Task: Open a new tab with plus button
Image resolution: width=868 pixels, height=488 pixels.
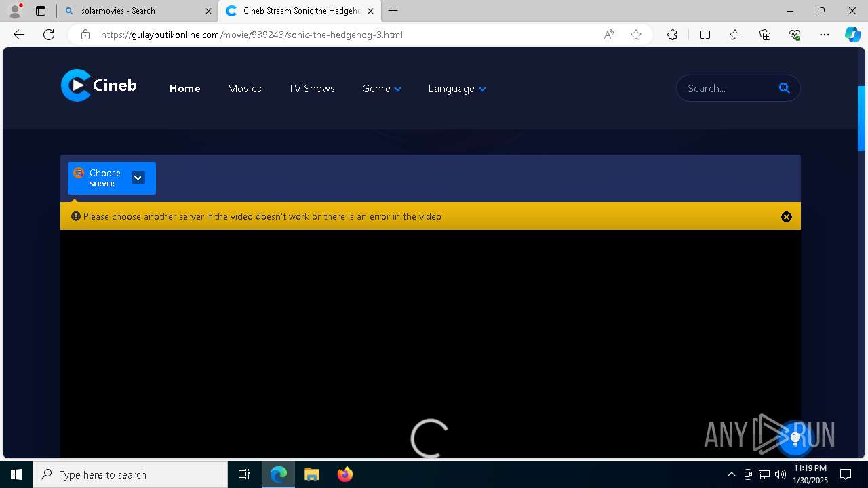Action: coord(393,11)
